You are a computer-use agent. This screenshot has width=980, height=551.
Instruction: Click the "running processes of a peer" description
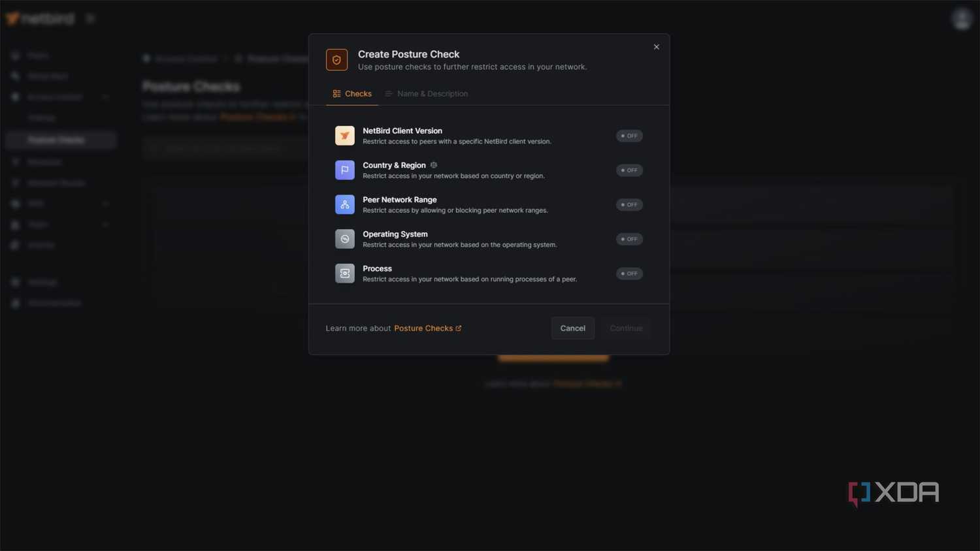tap(470, 279)
